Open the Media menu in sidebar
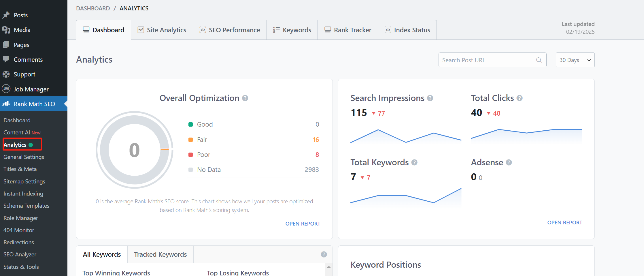This screenshot has height=276, width=644. click(x=22, y=30)
